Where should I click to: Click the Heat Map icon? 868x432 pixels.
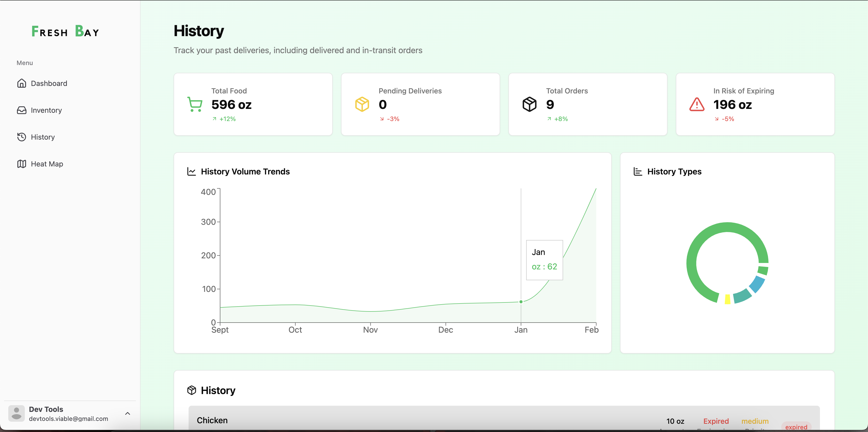click(x=21, y=164)
